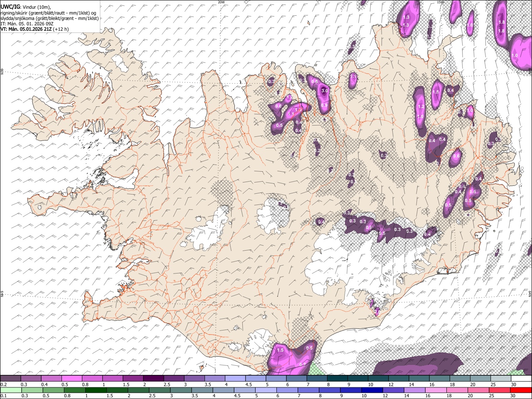This screenshot has height=399, width=532.
Task: Pick the dark teal 8 swatch in upper legend row
Action: 337,379
